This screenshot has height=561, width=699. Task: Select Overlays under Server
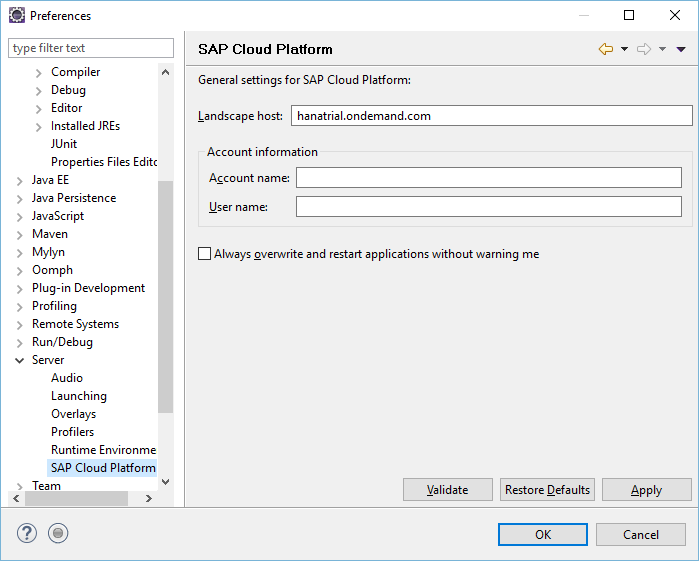[x=74, y=414]
